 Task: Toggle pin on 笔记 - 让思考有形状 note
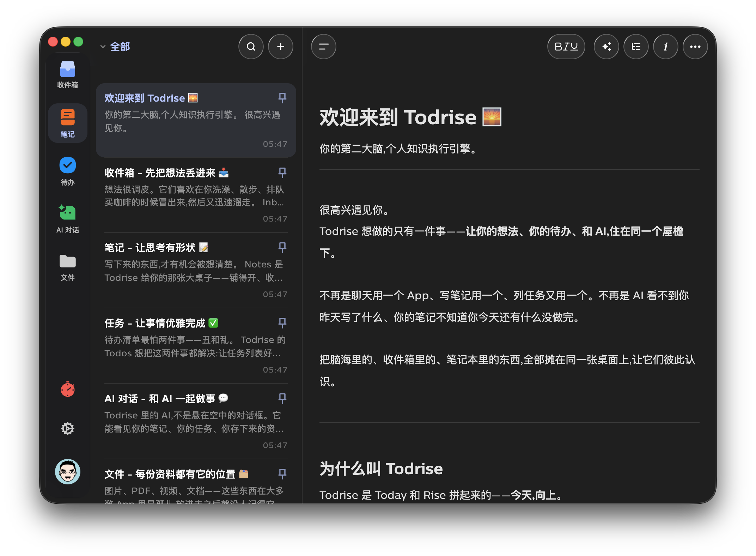(x=282, y=247)
